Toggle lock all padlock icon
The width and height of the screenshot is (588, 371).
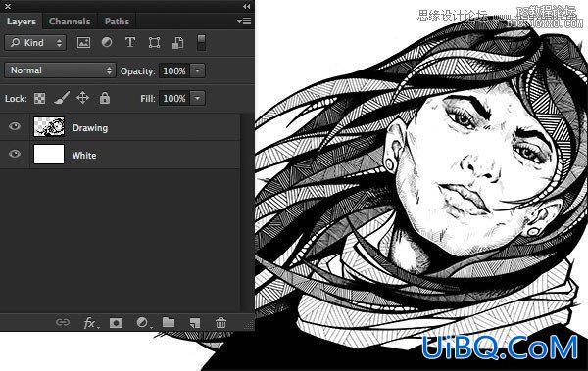click(105, 98)
